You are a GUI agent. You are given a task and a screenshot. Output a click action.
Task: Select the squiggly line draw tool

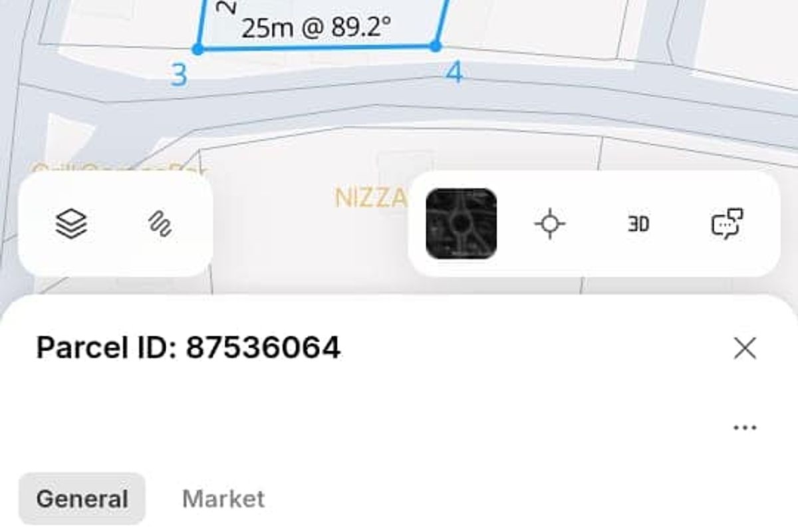pyautogui.click(x=160, y=224)
